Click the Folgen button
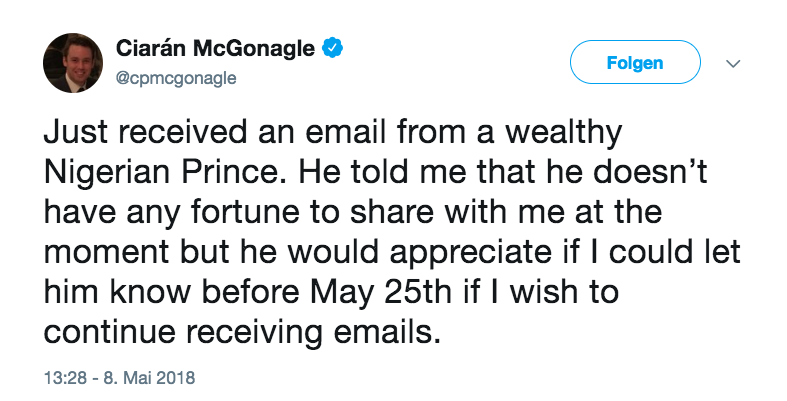The width and height of the screenshot is (787, 401). click(x=635, y=62)
